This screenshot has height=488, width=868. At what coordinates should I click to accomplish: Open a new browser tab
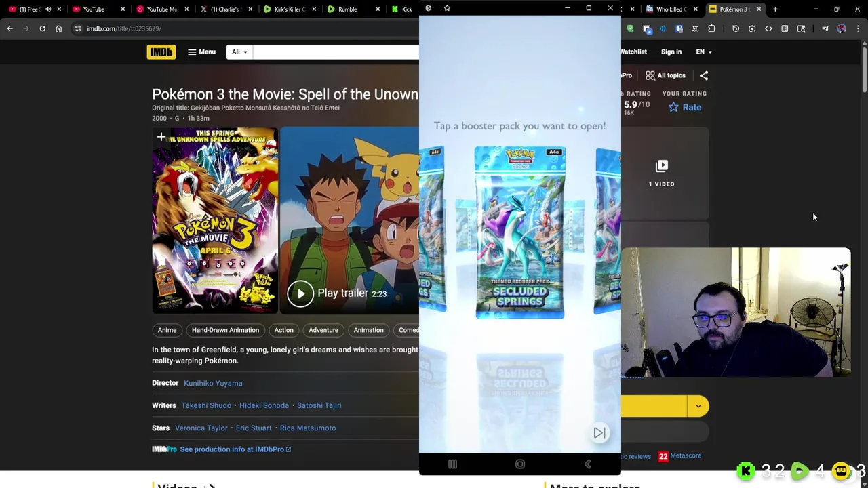[x=775, y=9]
